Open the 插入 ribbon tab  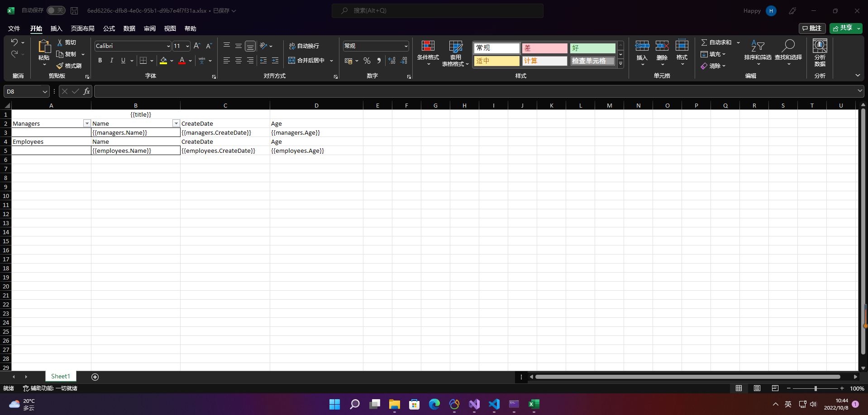point(56,28)
